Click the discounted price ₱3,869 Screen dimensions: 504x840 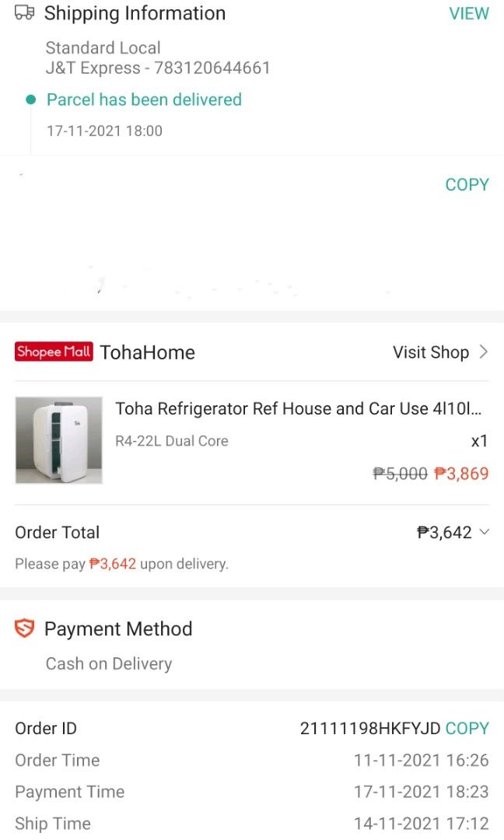[460, 473]
